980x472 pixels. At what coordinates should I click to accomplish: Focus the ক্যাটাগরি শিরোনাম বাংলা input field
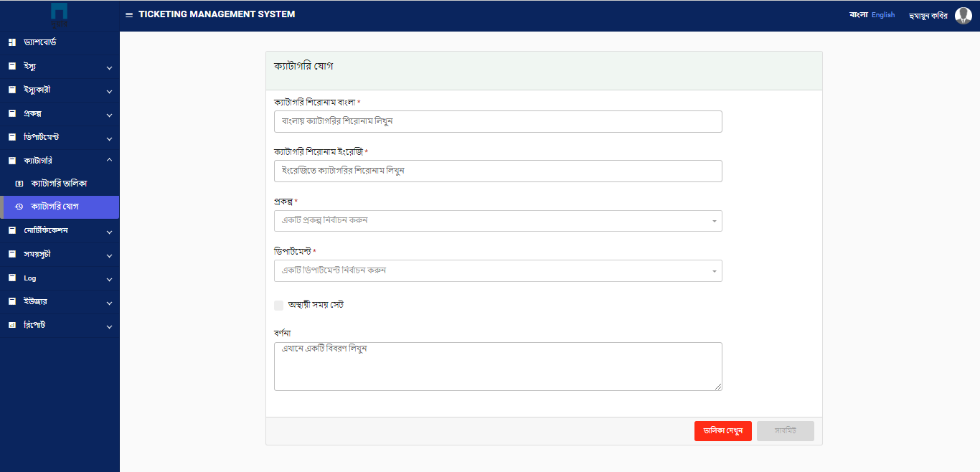click(498, 121)
